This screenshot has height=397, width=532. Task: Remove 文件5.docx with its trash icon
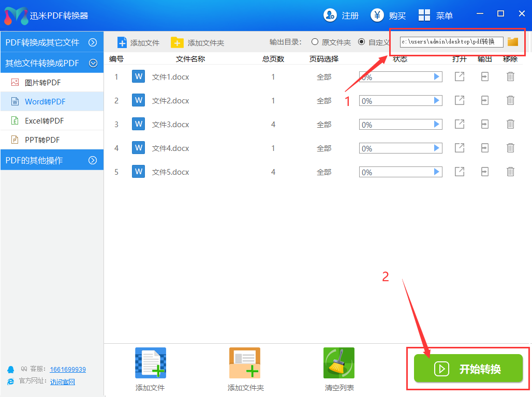coord(510,172)
